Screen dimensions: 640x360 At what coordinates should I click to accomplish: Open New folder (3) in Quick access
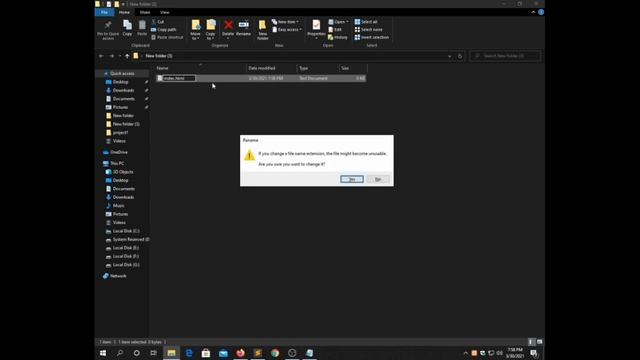(x=126, y=124)
